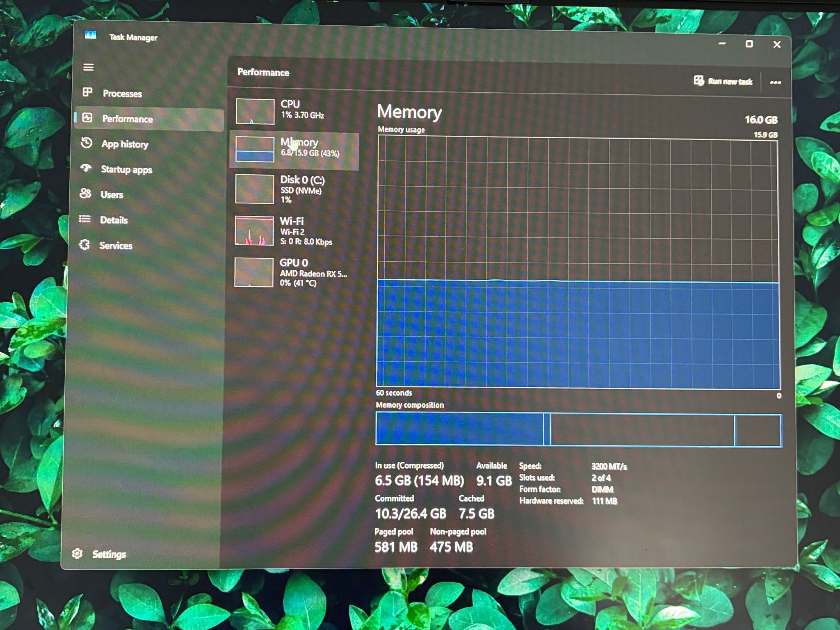Click the Run new task icon
Image resolution: width=840 pixels, height=630 pixels.
(x=698, y=80)
